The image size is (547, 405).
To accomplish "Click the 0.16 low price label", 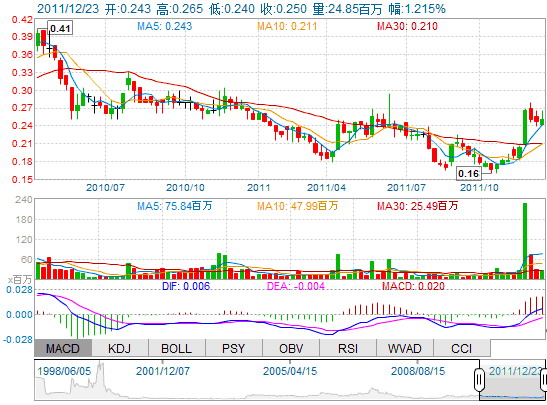I will coord(469,173).
